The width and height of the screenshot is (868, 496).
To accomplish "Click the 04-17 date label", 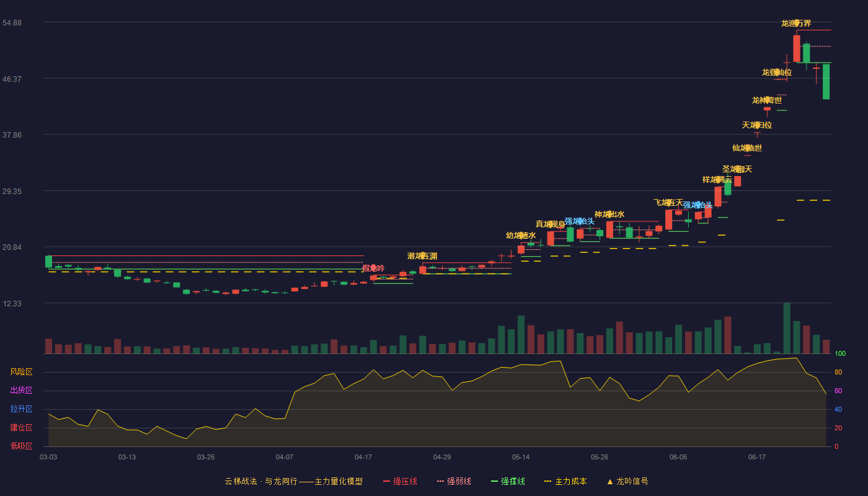I will pyautogui.click(x=363, y=457).
